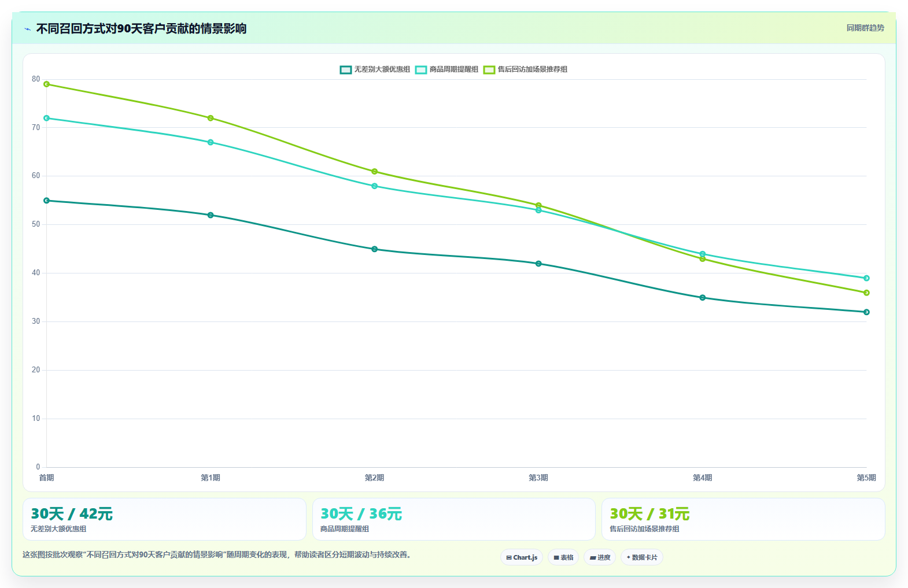Click the 第5期 x-axis label
Screen dimensions: 908x588
[866, 478]
